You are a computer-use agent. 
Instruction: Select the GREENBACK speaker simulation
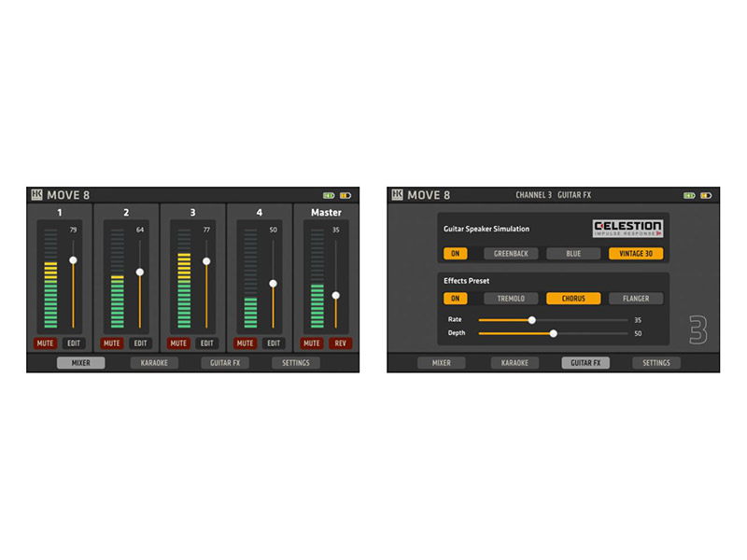point(511,253)
